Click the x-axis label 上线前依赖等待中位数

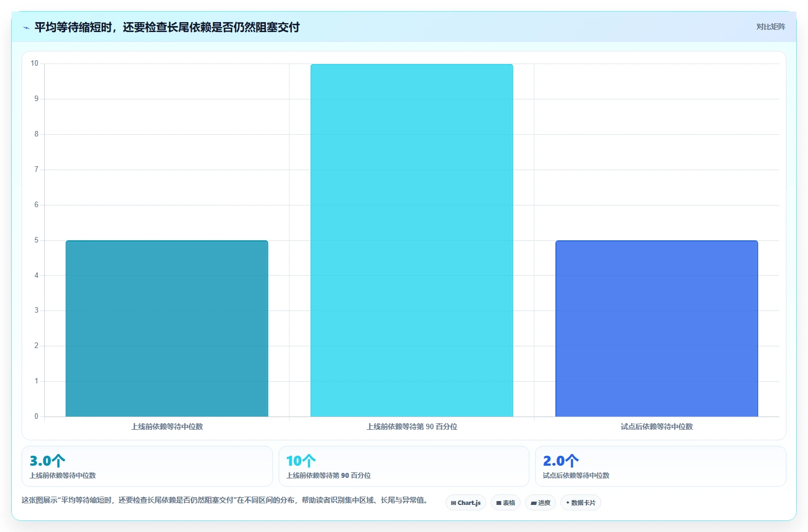[x=167, y=426]
